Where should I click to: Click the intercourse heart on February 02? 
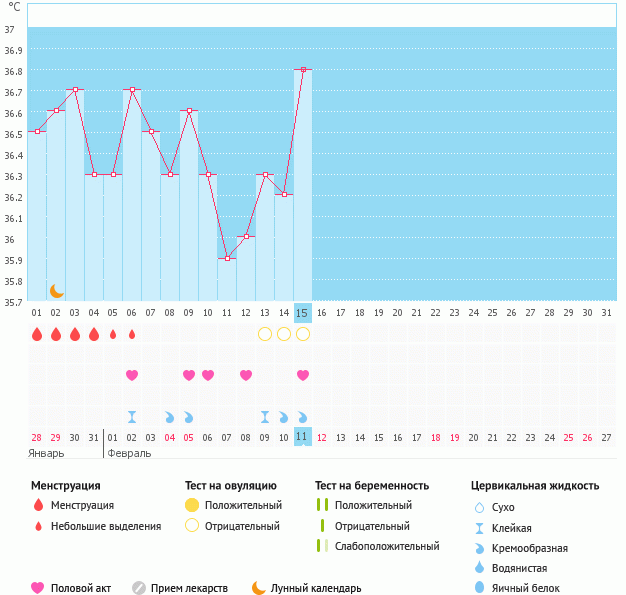pyautogui.click(x=132, y=375)
